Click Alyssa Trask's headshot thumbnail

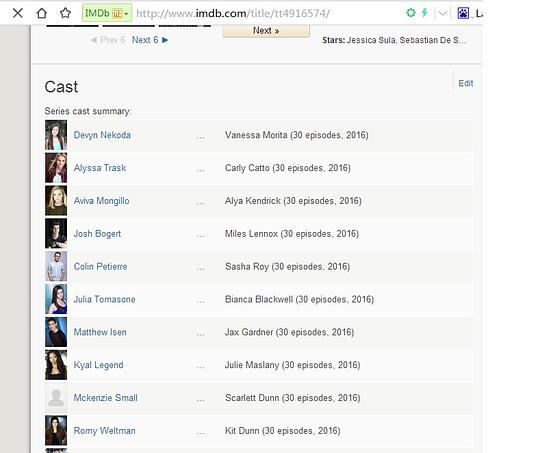point(56,168)
